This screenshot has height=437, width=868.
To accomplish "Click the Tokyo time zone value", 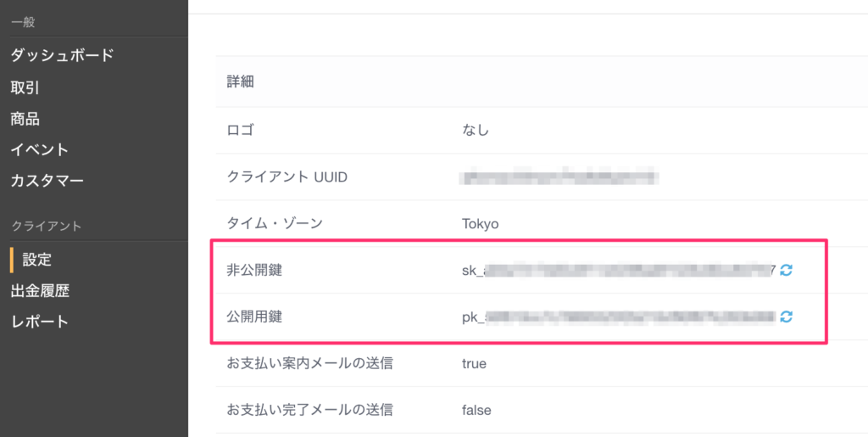I will (x=480, y=224).
